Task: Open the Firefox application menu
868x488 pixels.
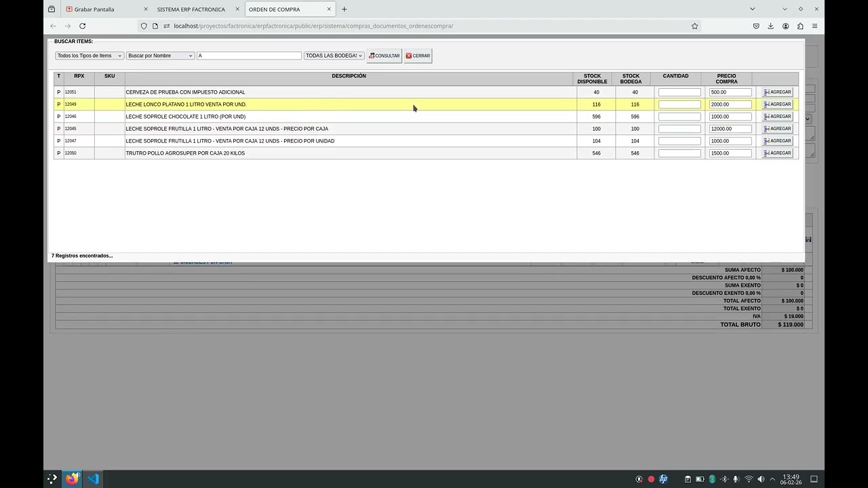Action: point(814,26)
